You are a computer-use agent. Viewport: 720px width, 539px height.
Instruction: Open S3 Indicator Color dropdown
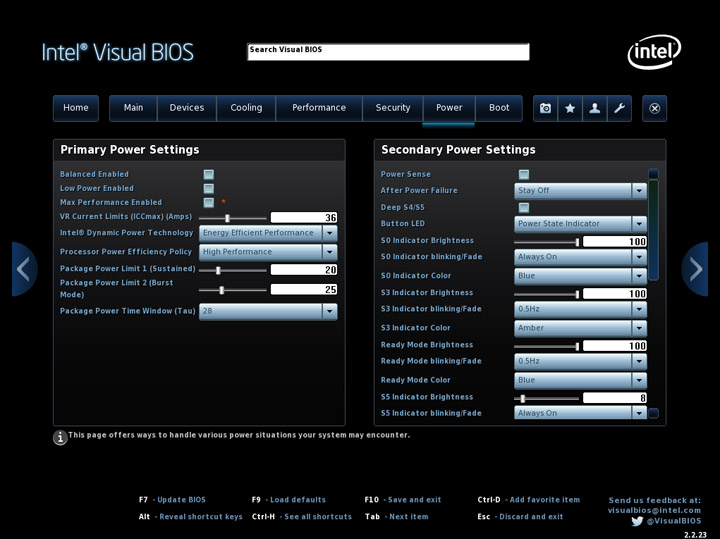580,328
